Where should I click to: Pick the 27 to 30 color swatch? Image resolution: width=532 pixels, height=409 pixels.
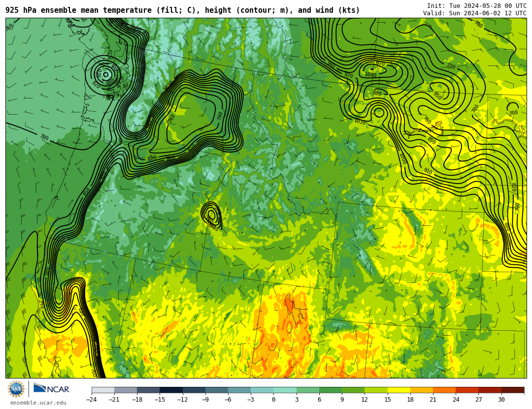pos(490,390)
